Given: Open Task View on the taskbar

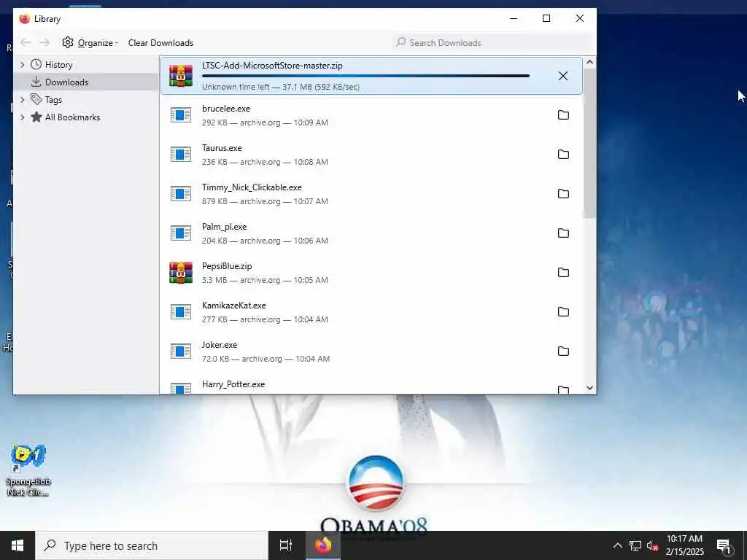Looking at the screenshot, I should pos(285,545).
